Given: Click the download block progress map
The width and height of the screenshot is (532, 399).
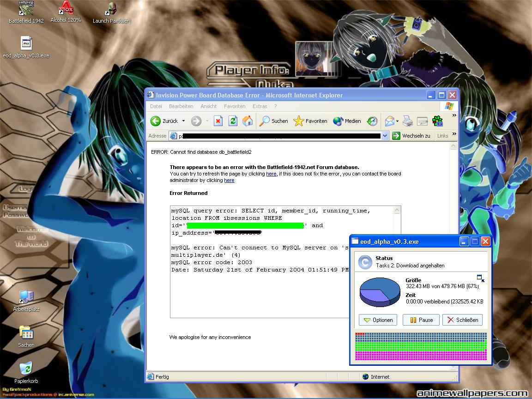Looking at the screenshot, I should tap(421, 346).
